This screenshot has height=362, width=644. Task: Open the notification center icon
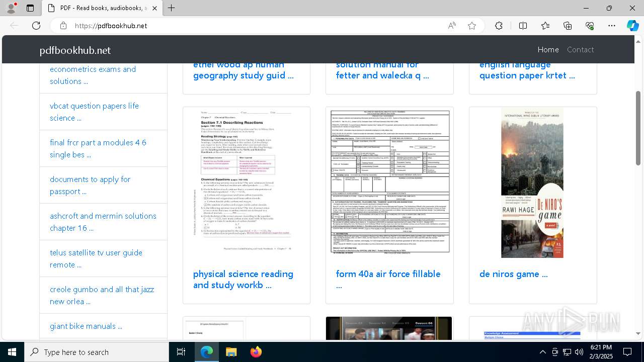click(627, 352)
